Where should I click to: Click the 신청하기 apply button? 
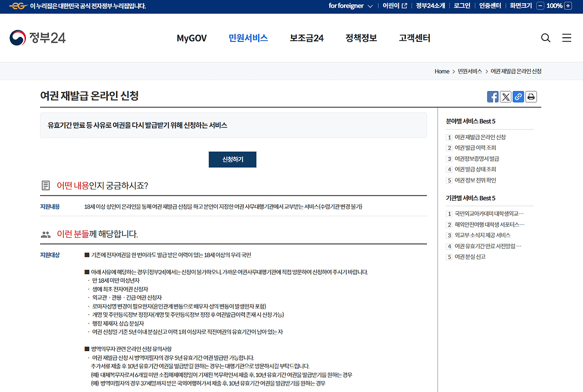tap(232, 159)
